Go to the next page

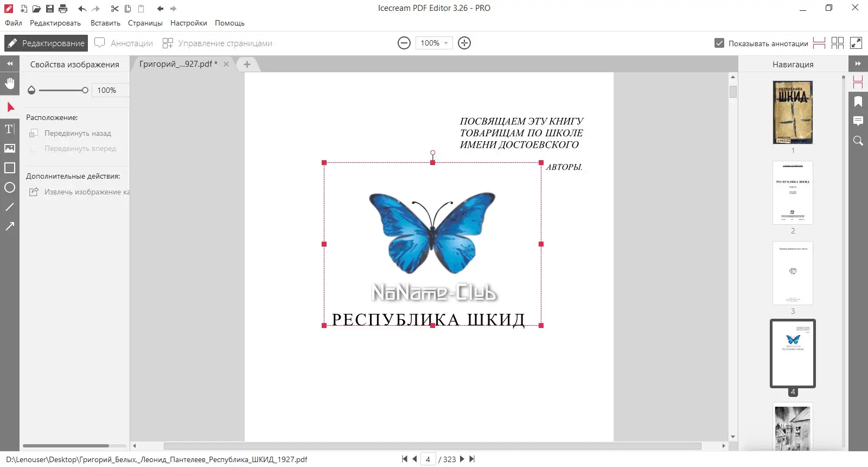(x=462, y=459)
